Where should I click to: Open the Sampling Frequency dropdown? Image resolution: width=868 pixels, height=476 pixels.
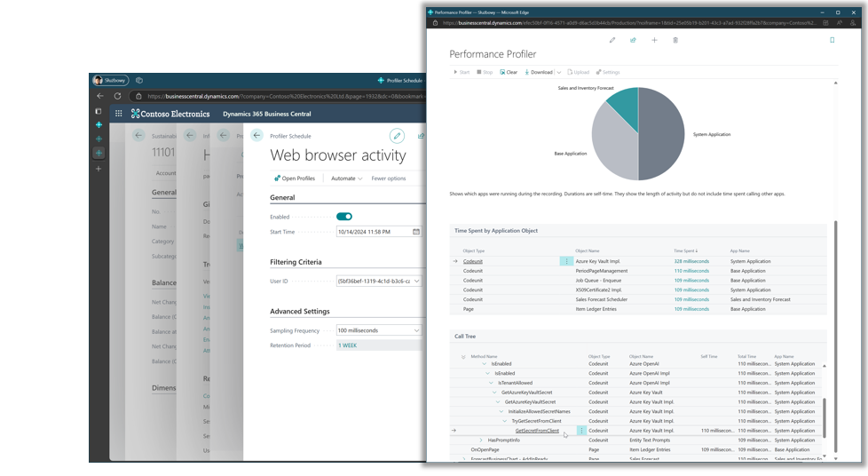[416, 330]
